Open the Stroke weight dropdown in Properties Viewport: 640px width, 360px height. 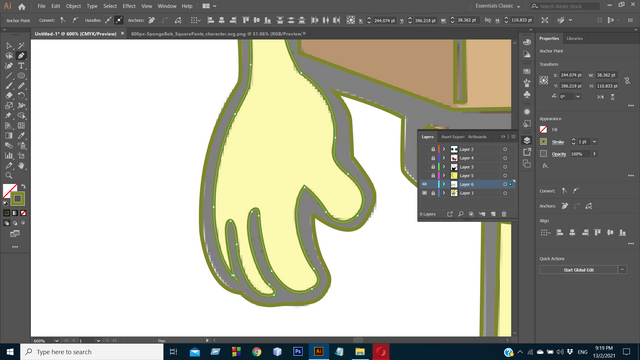[595, 142]
